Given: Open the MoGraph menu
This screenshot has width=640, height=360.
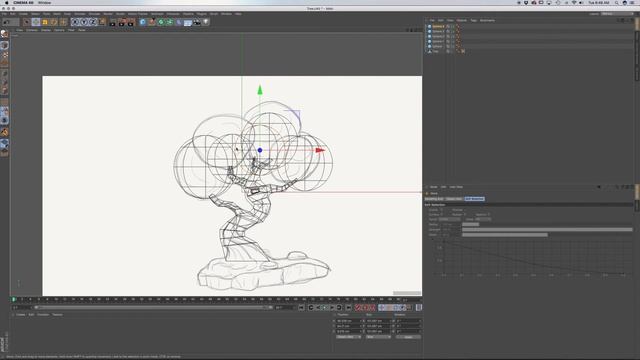Looking at the screenshot, I should 157,14.
